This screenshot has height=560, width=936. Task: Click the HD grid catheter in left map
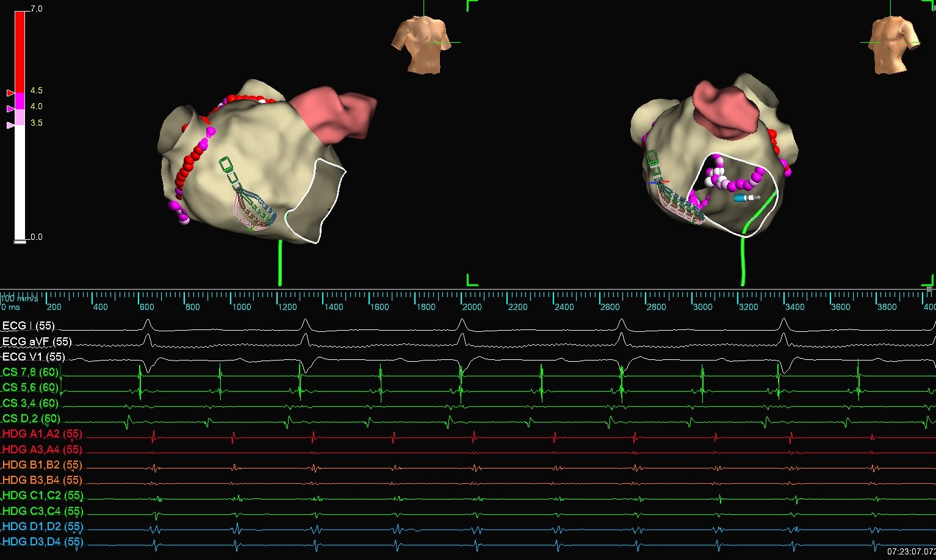(x=249, y=198)
